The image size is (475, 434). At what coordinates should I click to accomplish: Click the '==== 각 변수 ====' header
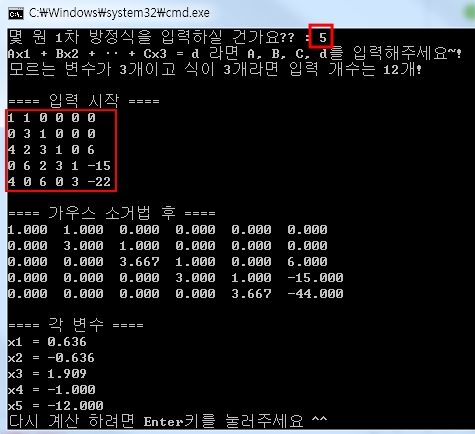coord(76,325)
